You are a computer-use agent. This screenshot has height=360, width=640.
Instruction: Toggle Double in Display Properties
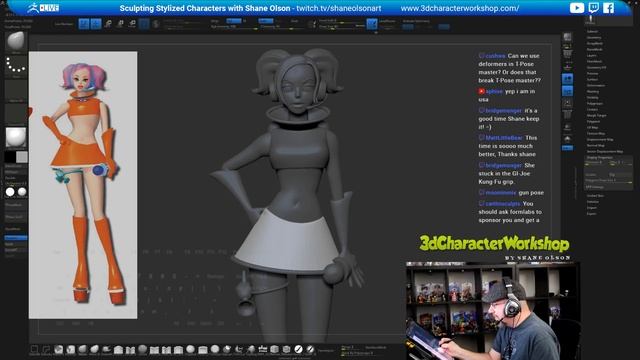point(597,175)
